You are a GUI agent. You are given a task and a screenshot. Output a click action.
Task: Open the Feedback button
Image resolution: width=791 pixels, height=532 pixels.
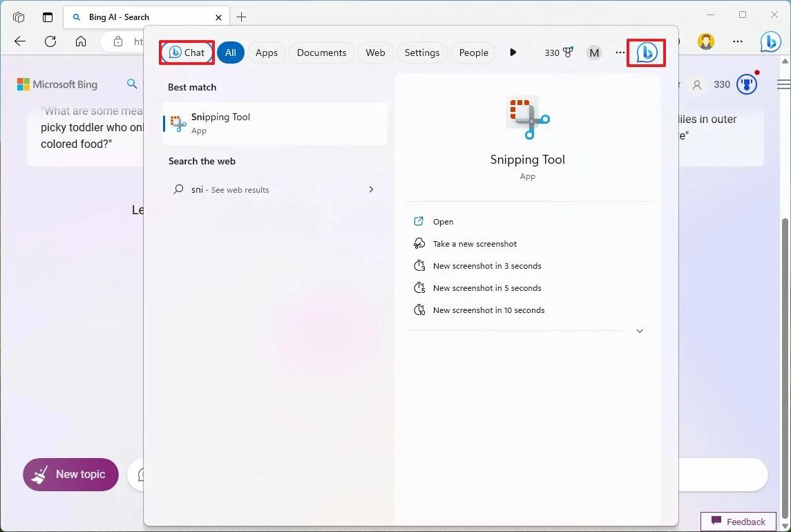(738, 522)
